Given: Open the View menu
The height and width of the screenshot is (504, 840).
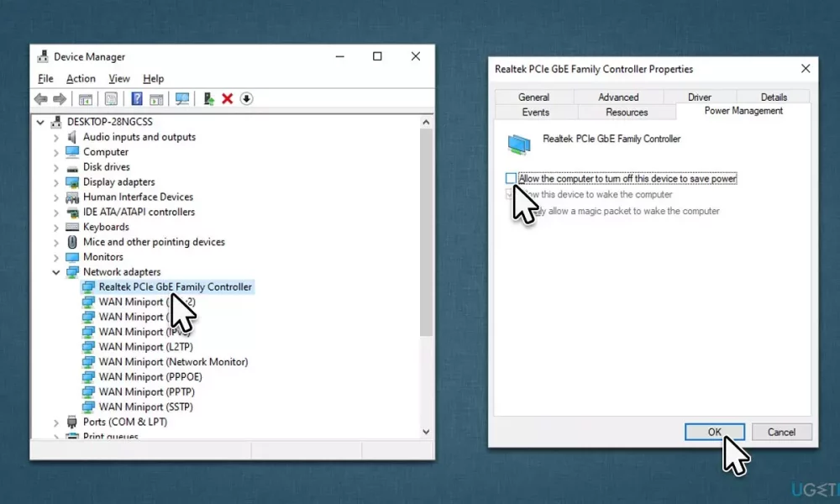Looking at the screenshot, I should click(119, 79).
